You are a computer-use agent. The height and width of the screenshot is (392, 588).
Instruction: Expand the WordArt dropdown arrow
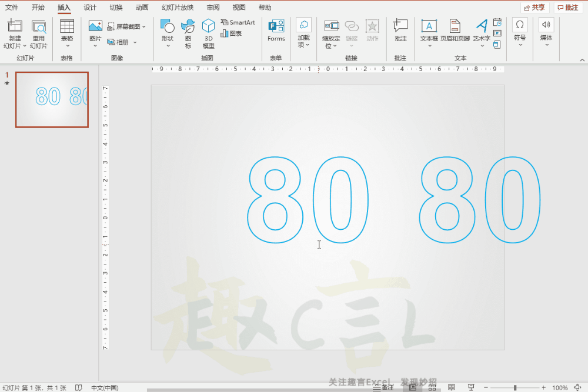click(482, 46)
